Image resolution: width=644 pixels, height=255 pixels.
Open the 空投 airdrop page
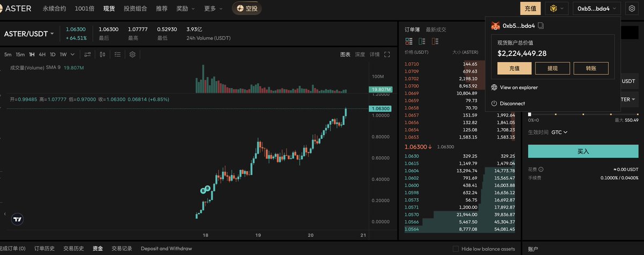247,9
